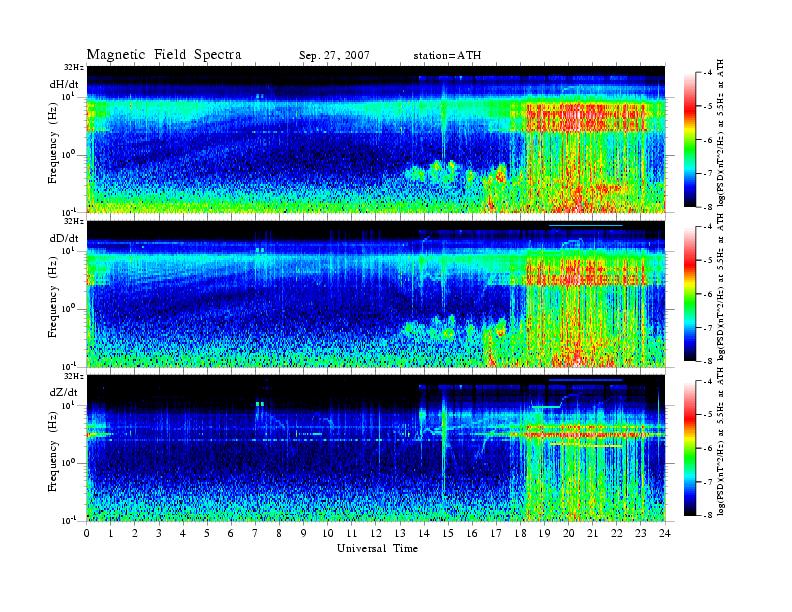This screenshot has width=792, height=612.
Task: Click hour tick "18" on the time axis
Action: tap(520, 533)
